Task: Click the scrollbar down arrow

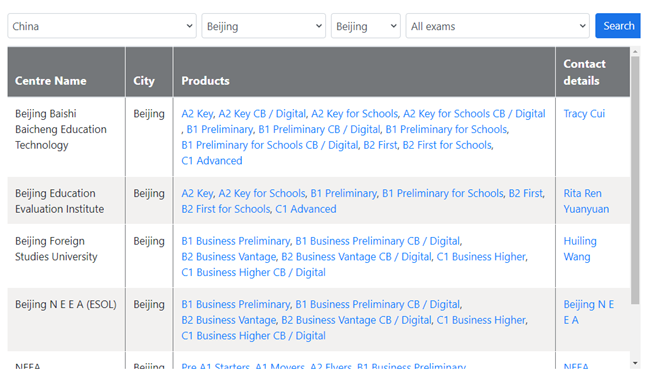Action: tap(635, 363)
